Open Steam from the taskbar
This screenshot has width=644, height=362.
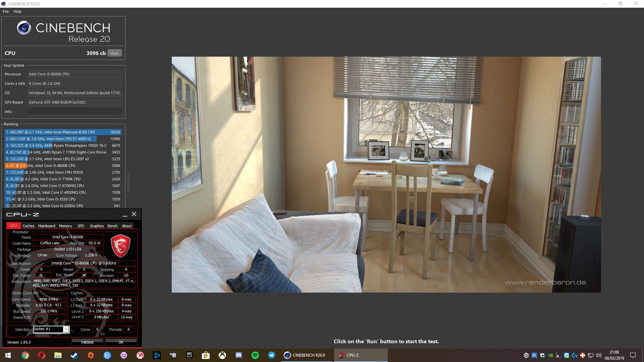(x=74, y=355)
